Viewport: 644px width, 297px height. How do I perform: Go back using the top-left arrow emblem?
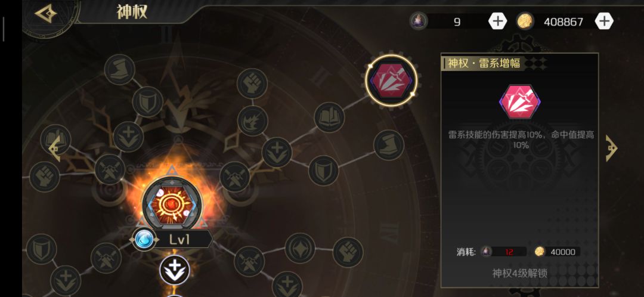[x=45, y=14]
